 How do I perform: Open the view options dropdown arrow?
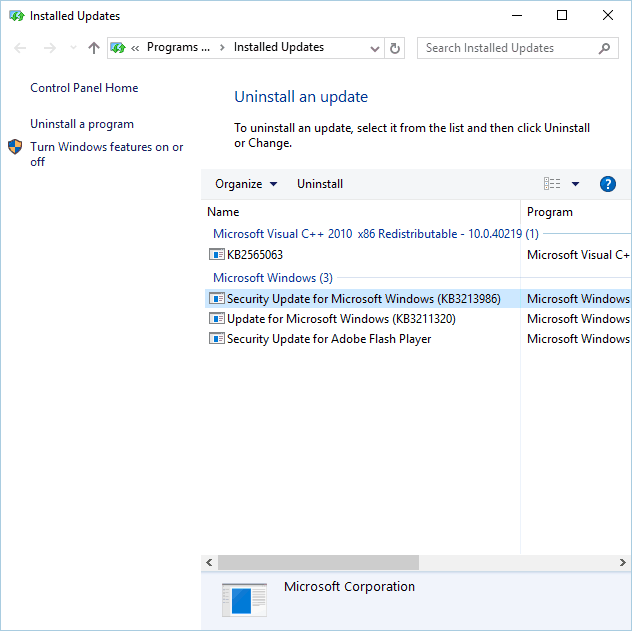575,184
